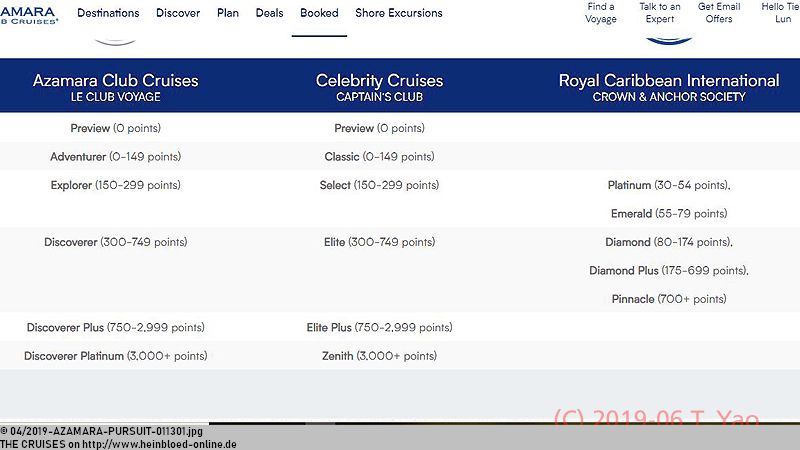The width and height of the screenshot is (800, 450).
Task: Click the Azamara Cruises logo
Action: coord(29,15)
